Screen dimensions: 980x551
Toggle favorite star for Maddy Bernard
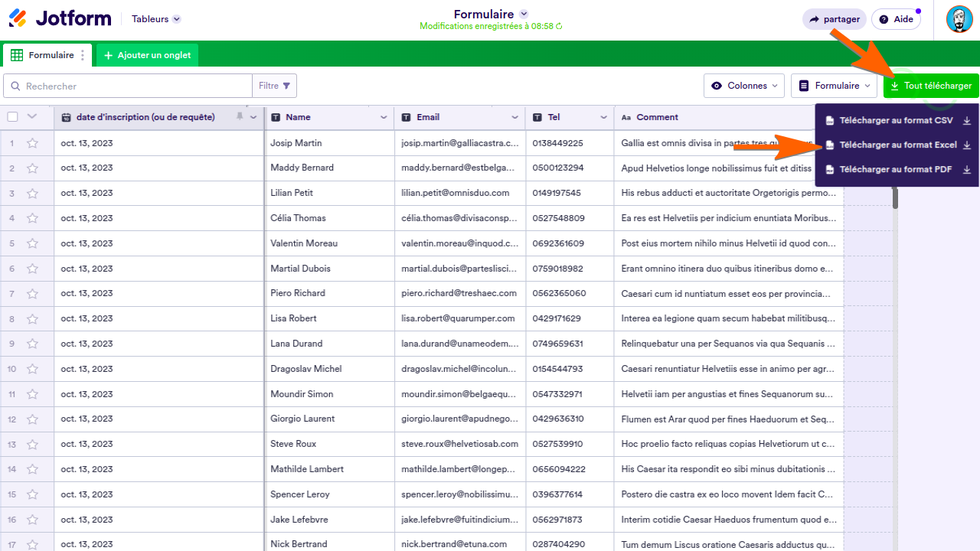pyautogui.click(x=32, y=168)
